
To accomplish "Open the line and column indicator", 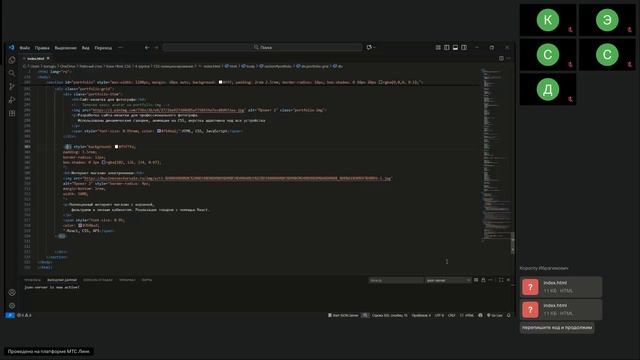I will pyautogui.click(x=390, y=315).
